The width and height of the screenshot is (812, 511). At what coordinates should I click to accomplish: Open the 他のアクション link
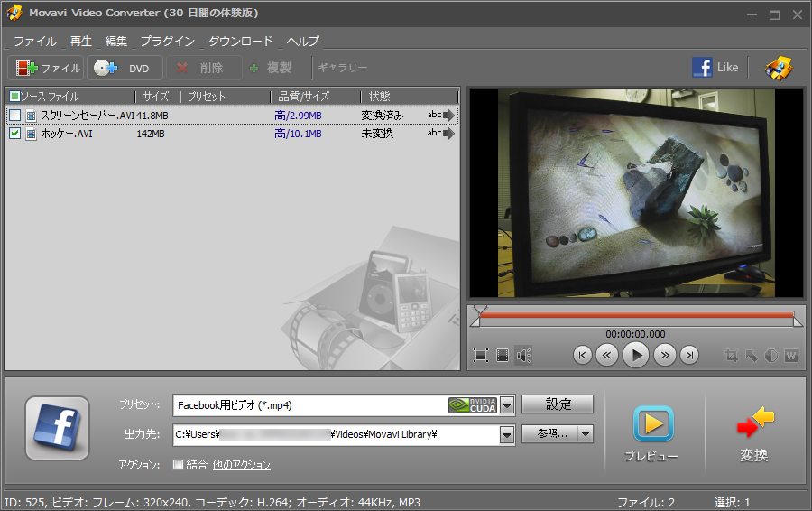pyautogui.click(x=241, y=465)
